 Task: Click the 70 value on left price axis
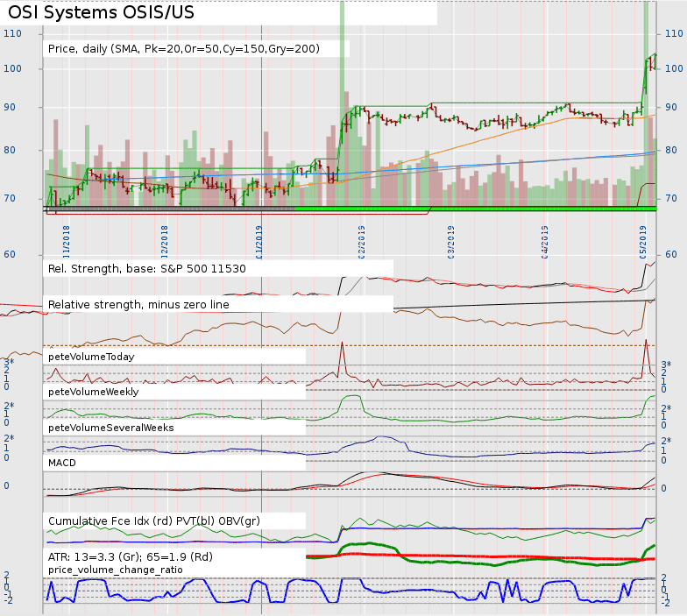point(9,198)
